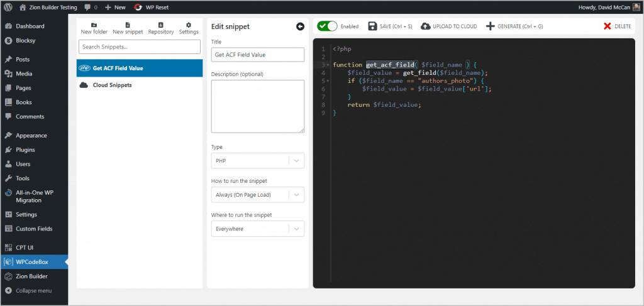Open the New content menu

115,7
